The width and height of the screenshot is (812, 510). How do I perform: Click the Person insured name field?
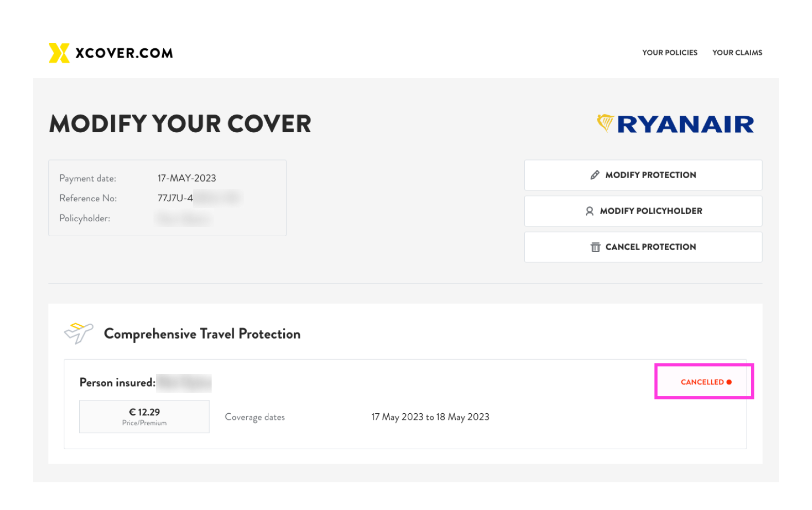tap(184, 382)
